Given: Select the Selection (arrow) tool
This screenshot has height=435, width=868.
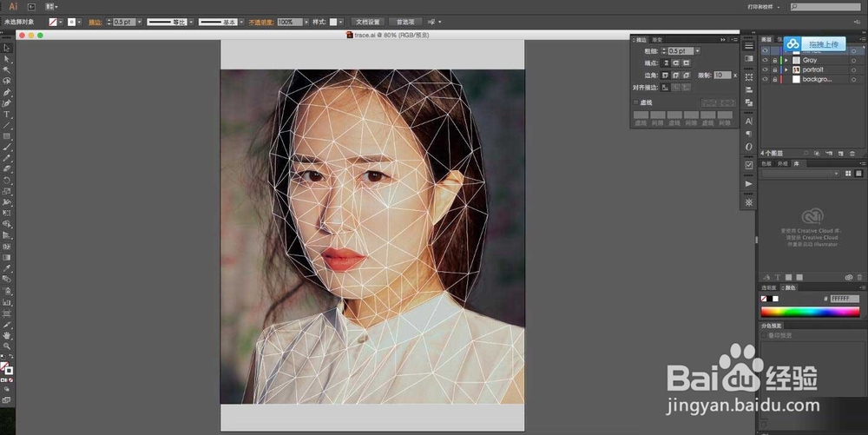Looking at the screenshot, I should coord(7,48).
